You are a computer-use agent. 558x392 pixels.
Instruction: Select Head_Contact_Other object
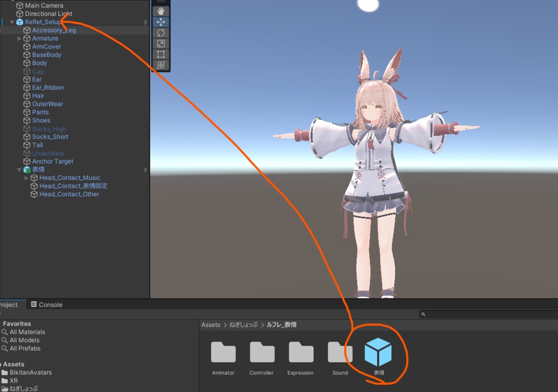pyautogui.click(x=69, y=194)
